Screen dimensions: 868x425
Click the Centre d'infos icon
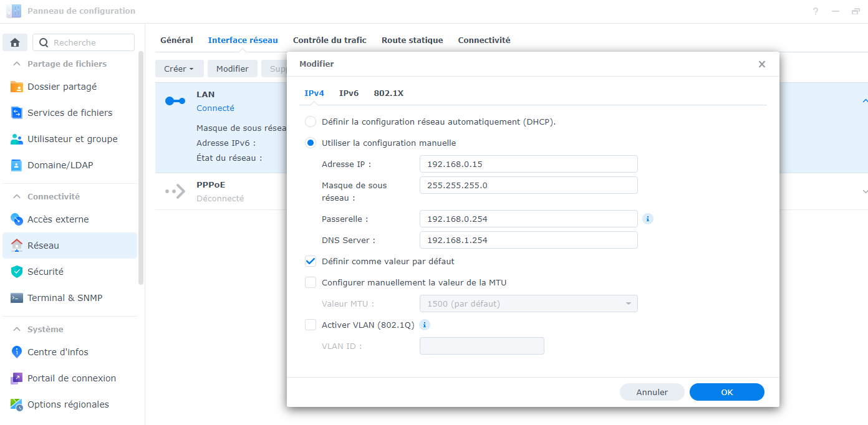click(x=17, y=352)
